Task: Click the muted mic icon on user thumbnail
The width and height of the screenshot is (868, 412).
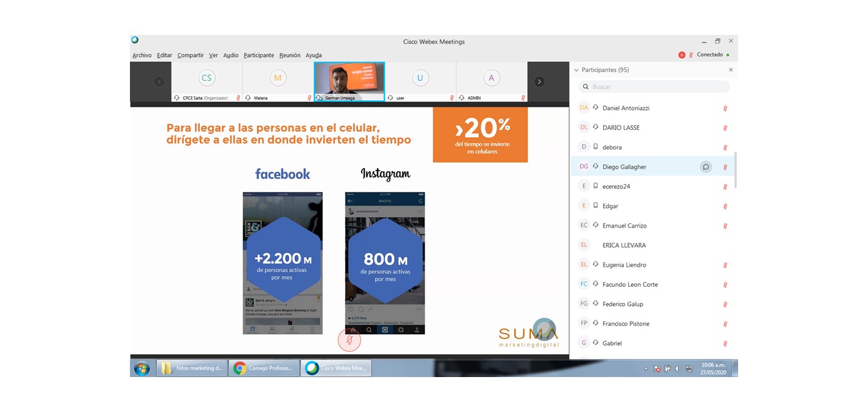Action: (x=452, y=98)
